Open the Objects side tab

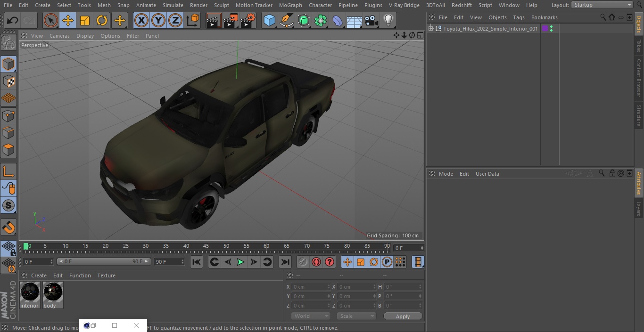click(x=639, y=24)
